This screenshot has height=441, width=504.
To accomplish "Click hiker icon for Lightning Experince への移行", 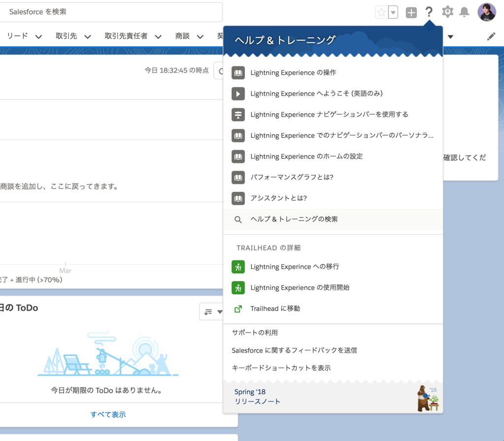I will click(238, 267).
